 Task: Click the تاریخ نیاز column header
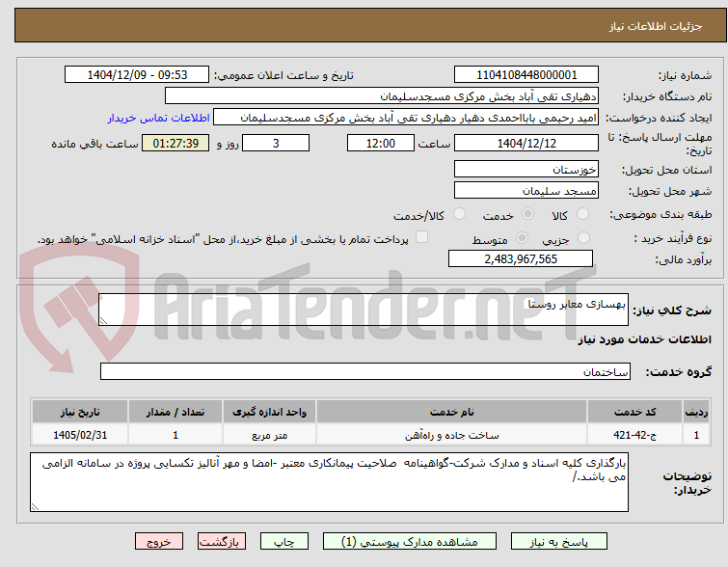pyautogui.click(x=80, y=412)
